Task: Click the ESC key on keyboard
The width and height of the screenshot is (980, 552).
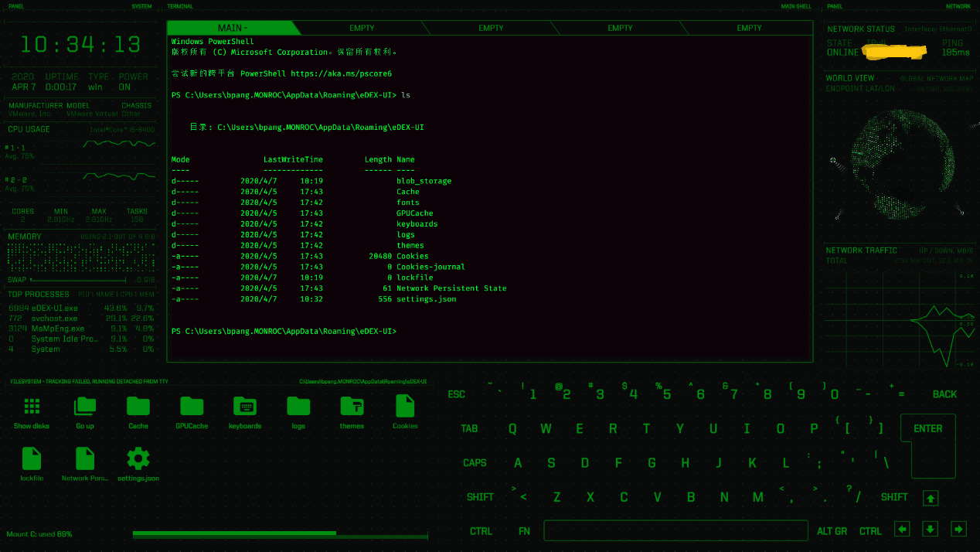Action: pyautogui.click(x=457, y=394)
